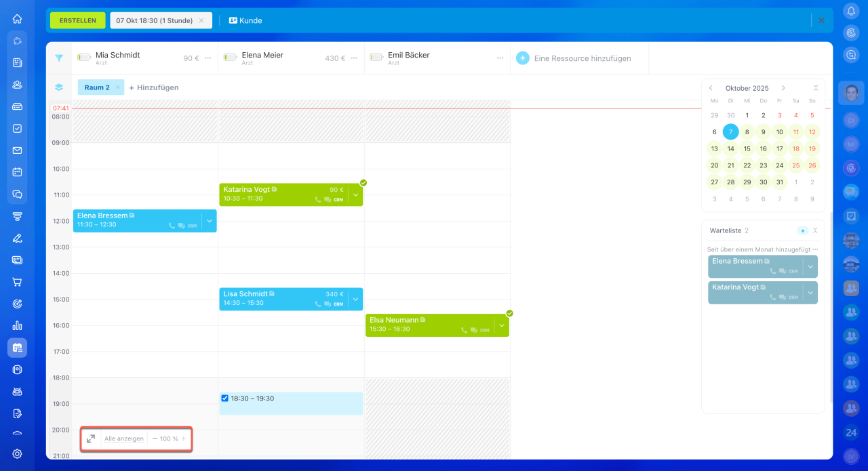
Task: Click the notifications bell icon
Action: pyautogui.click(x=852, y=11)
